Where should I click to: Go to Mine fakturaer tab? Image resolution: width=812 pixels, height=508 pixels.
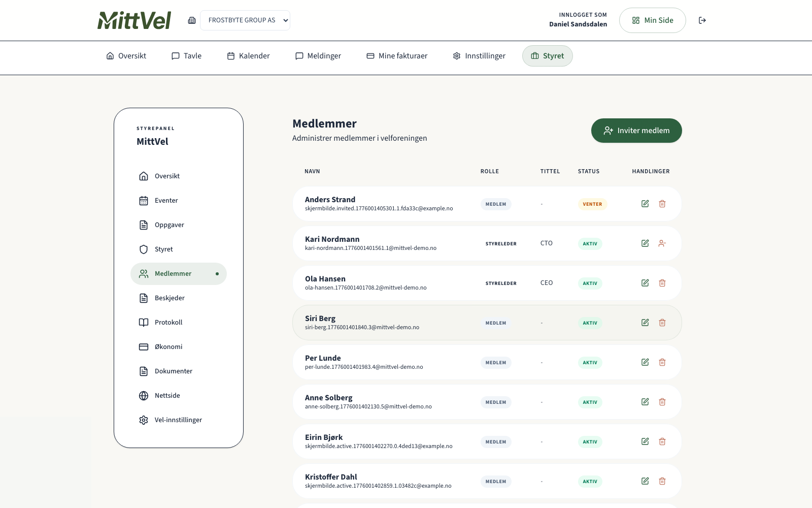397,56
